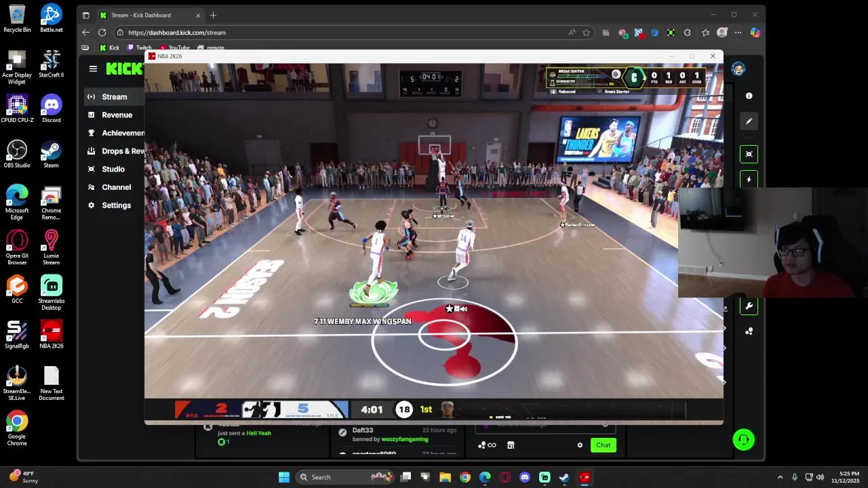The height and width of the screenshot is (488, 868).
Task: Click the Daft33 ban entry
Action: [397, 434]
